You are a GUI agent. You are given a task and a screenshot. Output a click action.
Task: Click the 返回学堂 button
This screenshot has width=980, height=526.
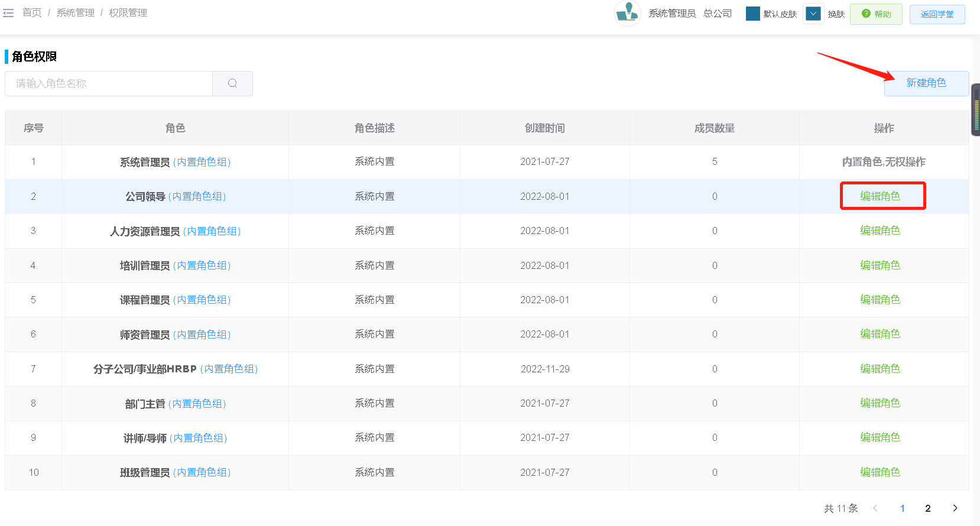[937, 14]
